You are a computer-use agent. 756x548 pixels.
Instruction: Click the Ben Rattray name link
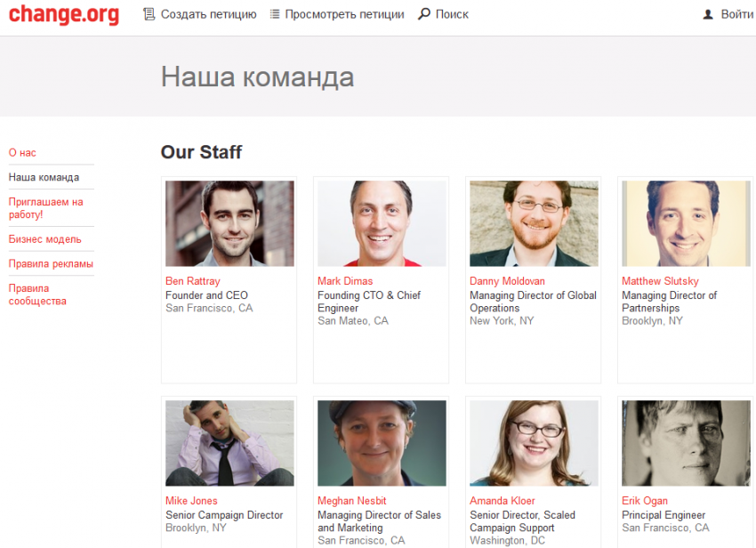pos(192,281)
